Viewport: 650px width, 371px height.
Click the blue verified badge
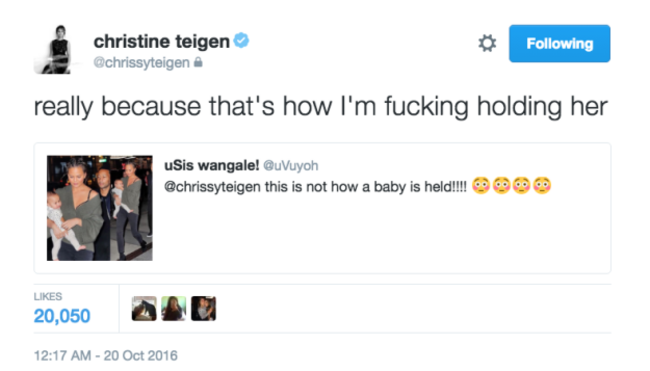(x=241, y=41)
